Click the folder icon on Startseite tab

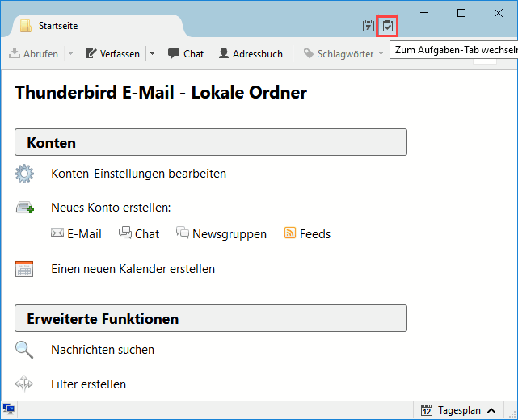pos(26,26)
